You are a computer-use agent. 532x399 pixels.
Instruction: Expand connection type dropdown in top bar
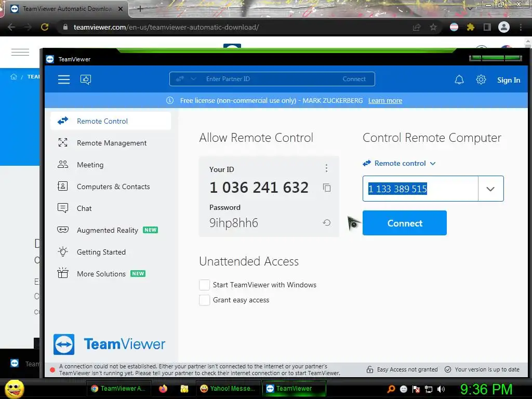pyautogui.click(x=193, y=79)
